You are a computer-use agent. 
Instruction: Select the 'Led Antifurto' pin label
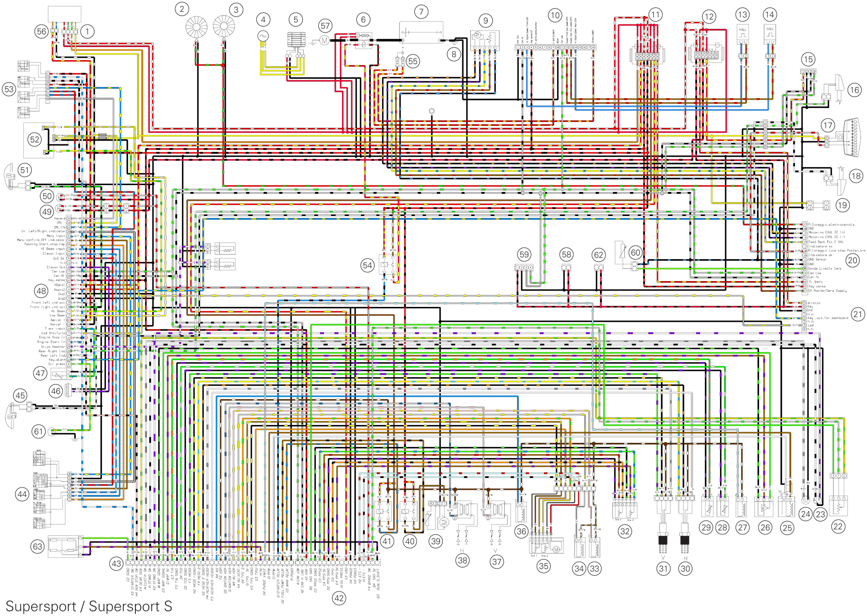point(53,333)
